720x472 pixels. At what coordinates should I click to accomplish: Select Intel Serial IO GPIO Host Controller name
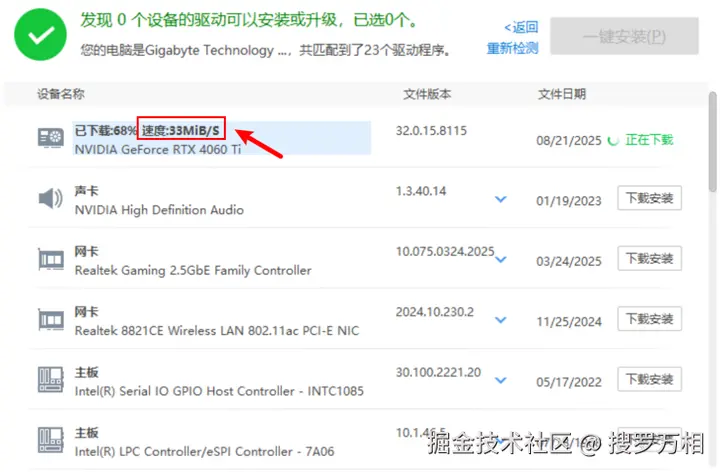[x=219, y=391]
